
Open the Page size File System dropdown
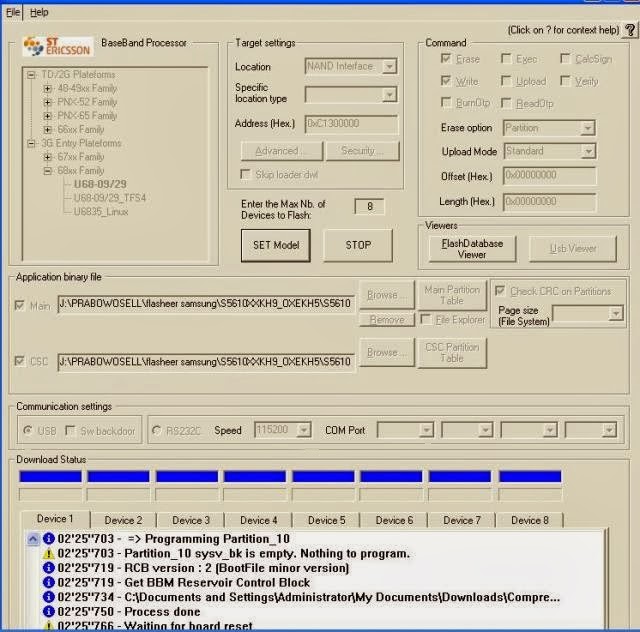616,314
